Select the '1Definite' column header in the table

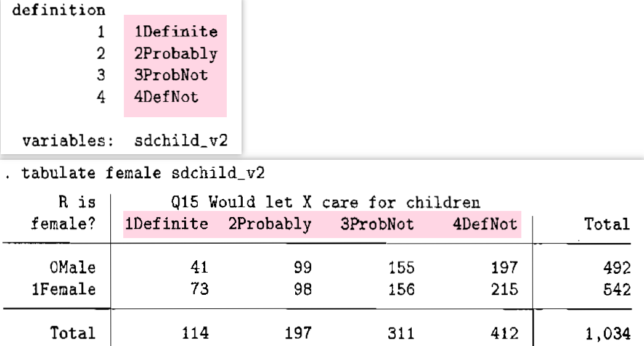[166, 224]
